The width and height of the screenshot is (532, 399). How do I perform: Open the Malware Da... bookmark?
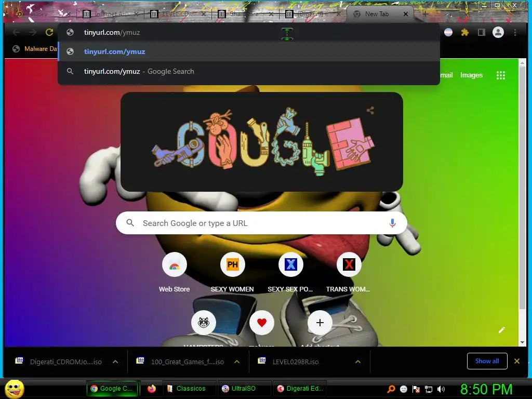pos(35,48)
